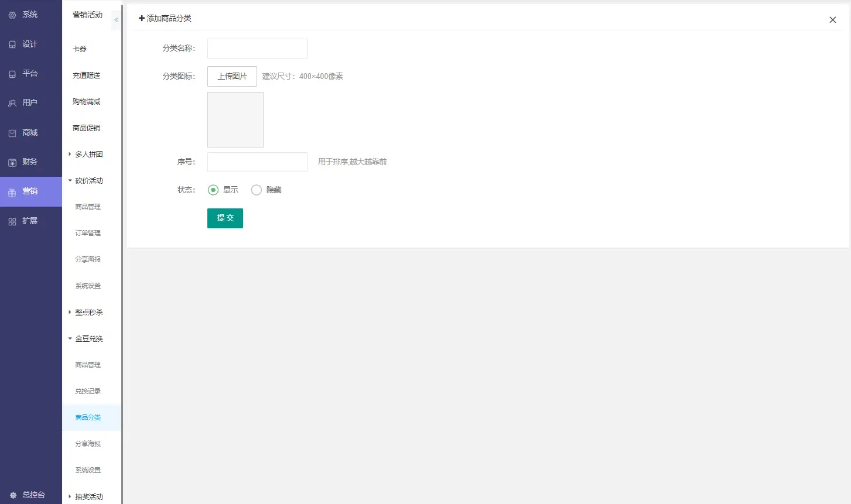
Task: Click the 商城 shop icon
Action: [x=12, y=133]
